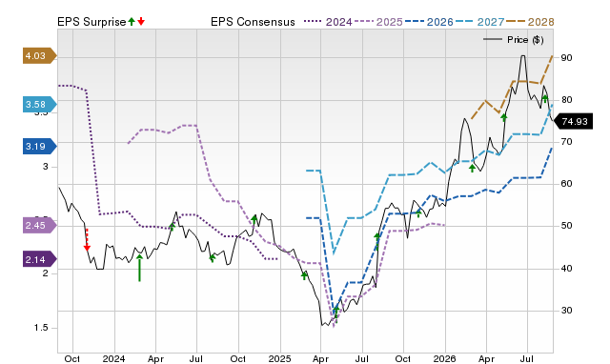
Task: Click the green surprise arrow just before the 74.93 price tag
Action: point(545,98)
